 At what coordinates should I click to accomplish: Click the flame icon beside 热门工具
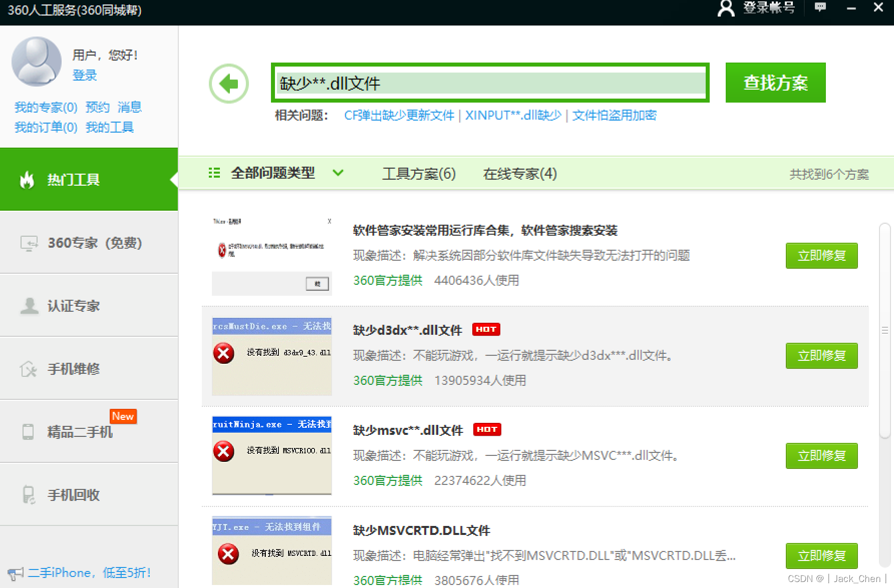(x=27, y=179)
